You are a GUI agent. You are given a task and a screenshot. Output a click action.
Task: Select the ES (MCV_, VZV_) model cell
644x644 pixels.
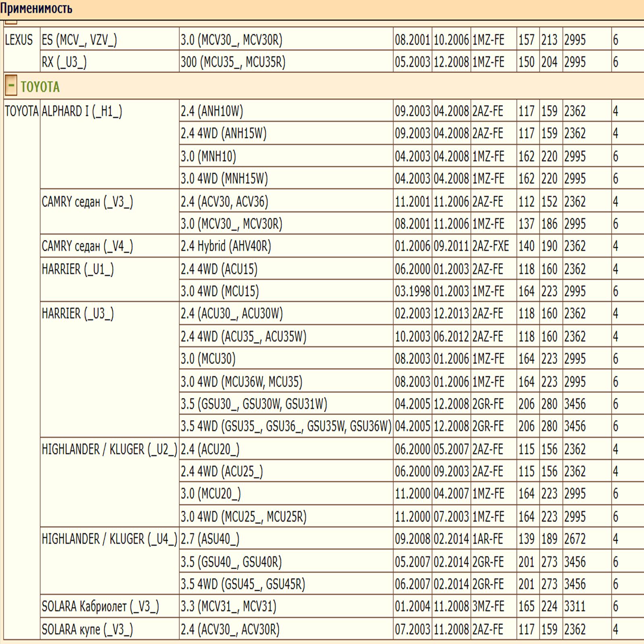[x=79, y=40]
